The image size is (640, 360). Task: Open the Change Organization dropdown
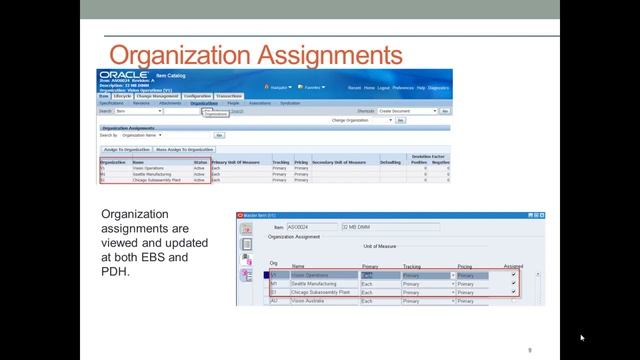(x=390, y=120)
